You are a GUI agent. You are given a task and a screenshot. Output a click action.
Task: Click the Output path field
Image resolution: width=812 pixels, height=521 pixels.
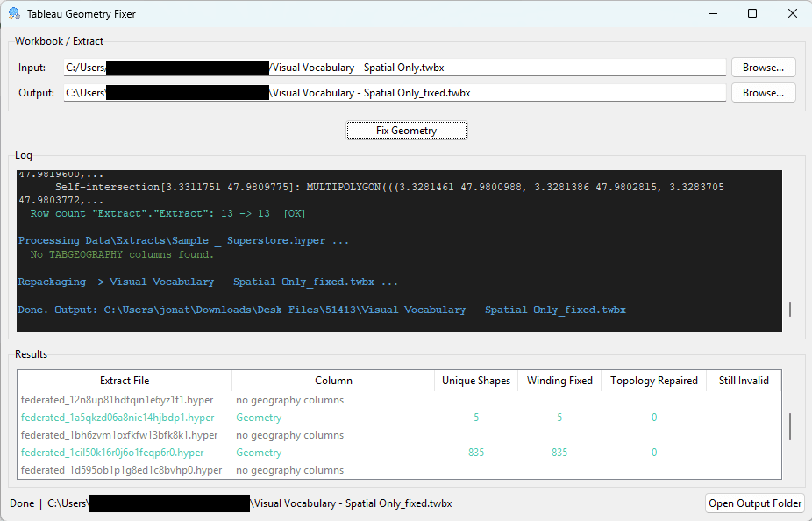click(x=395, y=93)
